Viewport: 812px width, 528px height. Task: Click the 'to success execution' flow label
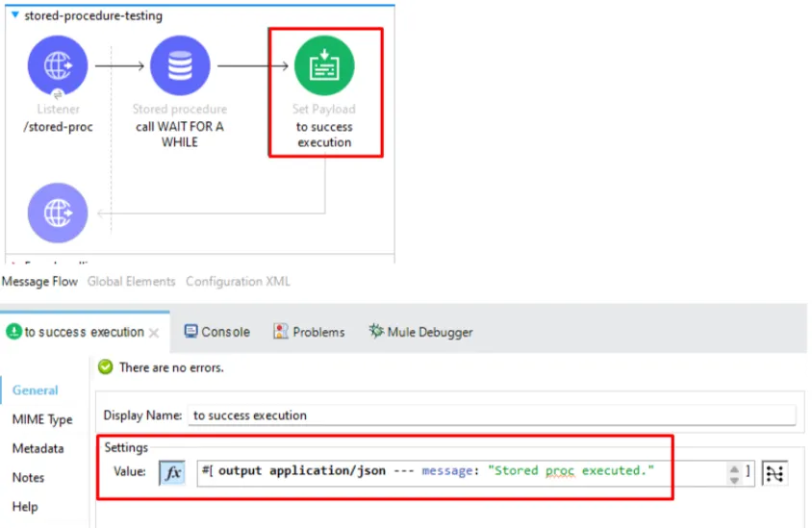[324, 135]
